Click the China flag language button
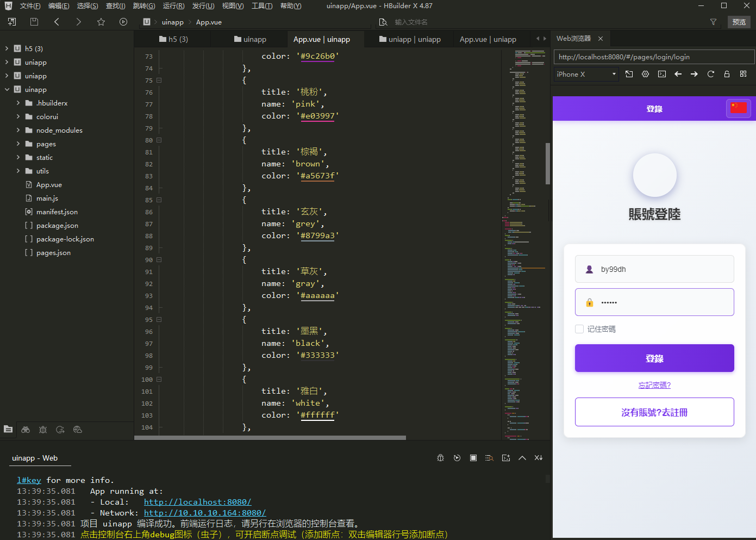The image size is (756, 540). click(x=739, y=108)
